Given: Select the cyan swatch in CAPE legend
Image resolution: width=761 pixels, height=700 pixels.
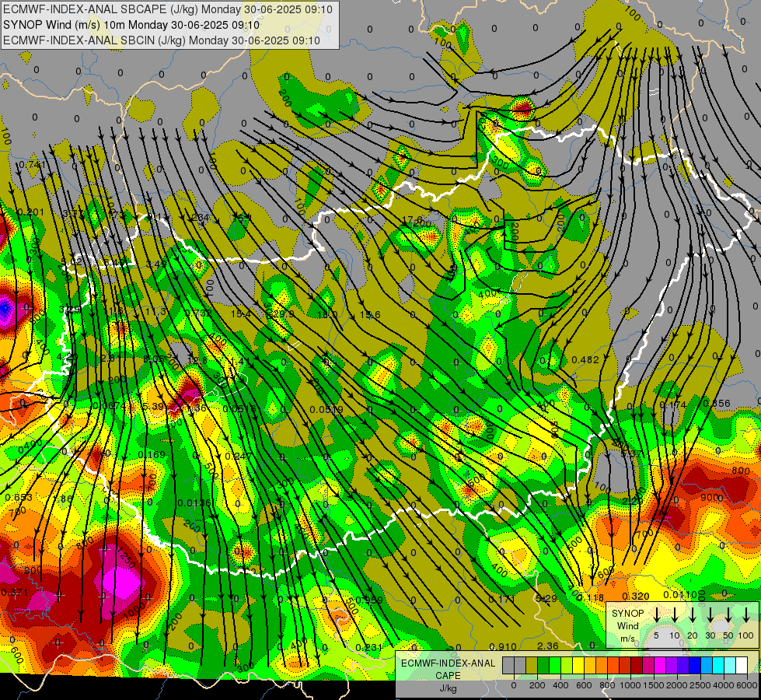Looking at the screenshot, I should coord(717,665).
